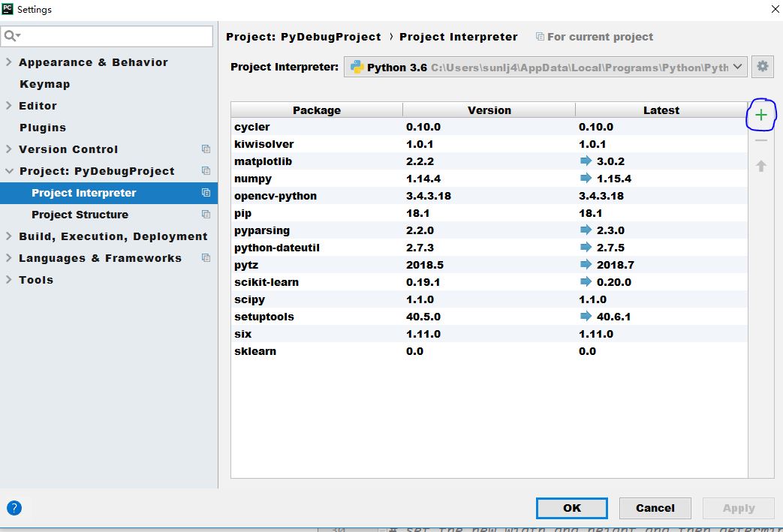
Task: Expand Appearance & Behavior section
Action: pyautogui.click(x=8, y=62)
